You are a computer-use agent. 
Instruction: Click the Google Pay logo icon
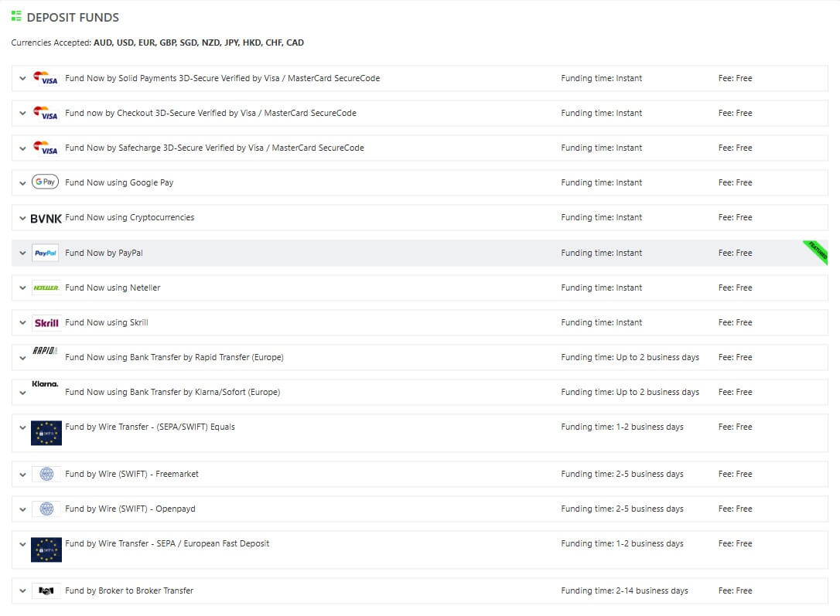coord(45,182)
